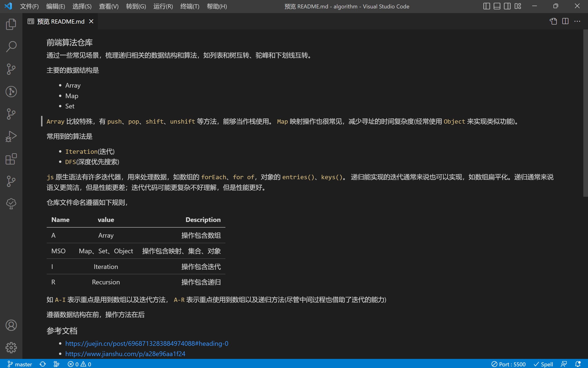Click the Description table header
This screenshot has height=368, width=588.
coord(203,220)
